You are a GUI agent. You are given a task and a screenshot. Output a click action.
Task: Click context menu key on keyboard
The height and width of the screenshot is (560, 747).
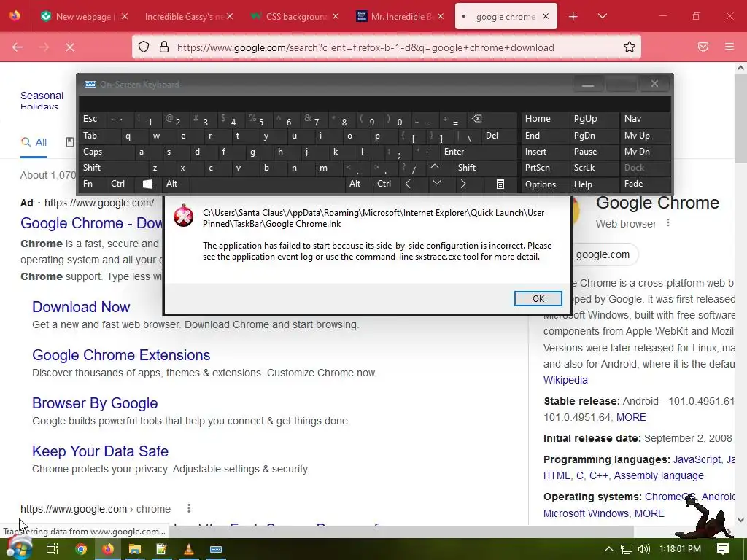pyautogui.click(x=500, y=184)
